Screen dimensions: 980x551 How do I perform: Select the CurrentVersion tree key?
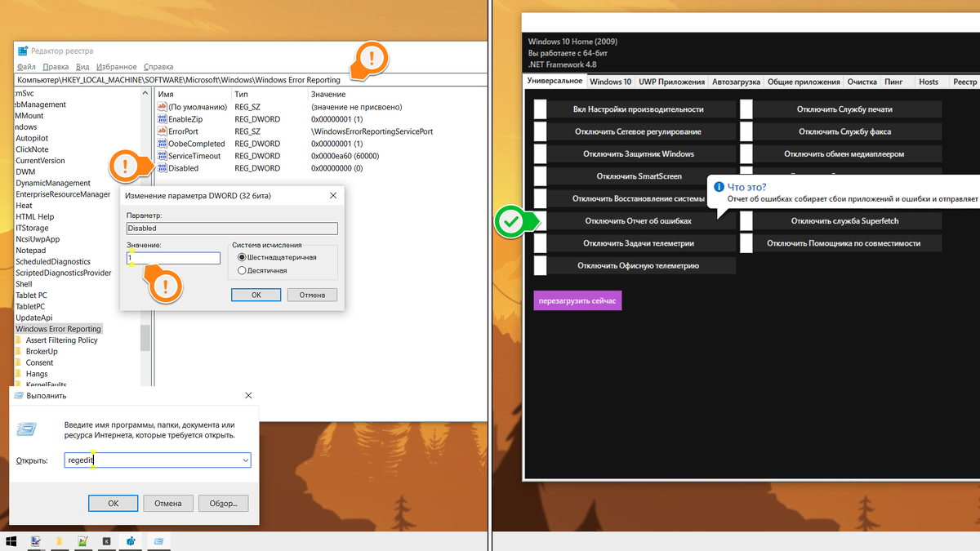click(40, 161)
